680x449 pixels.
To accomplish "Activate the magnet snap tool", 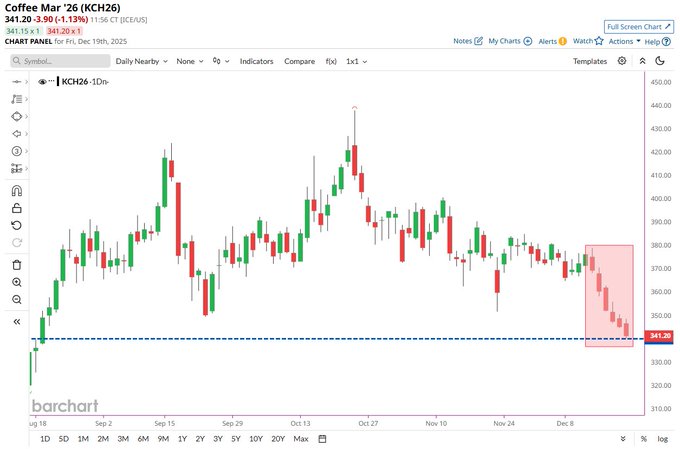I will (x=17, y=191).
